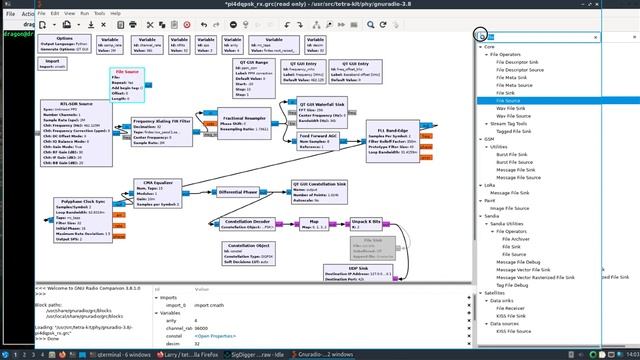Open the Tools menu

(x=99, y=13)
